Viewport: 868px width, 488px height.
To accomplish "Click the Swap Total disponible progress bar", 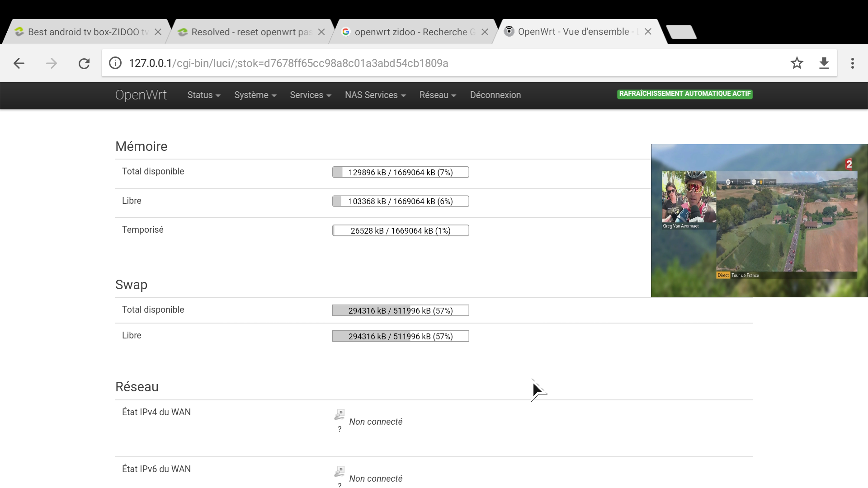I will click(x=401, y=310).
